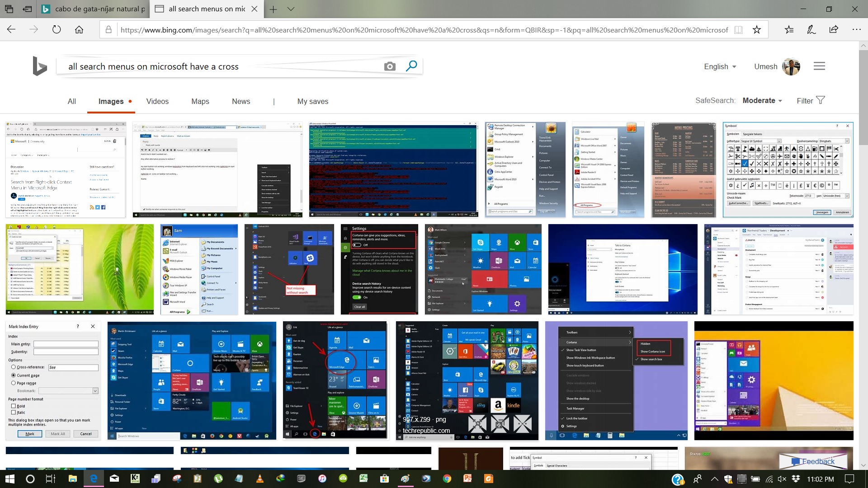Open the Mark Index Entry dialog thumbnail
This screenshot has width=868, height=488.
pyautogui.click(x=52, y=380)
